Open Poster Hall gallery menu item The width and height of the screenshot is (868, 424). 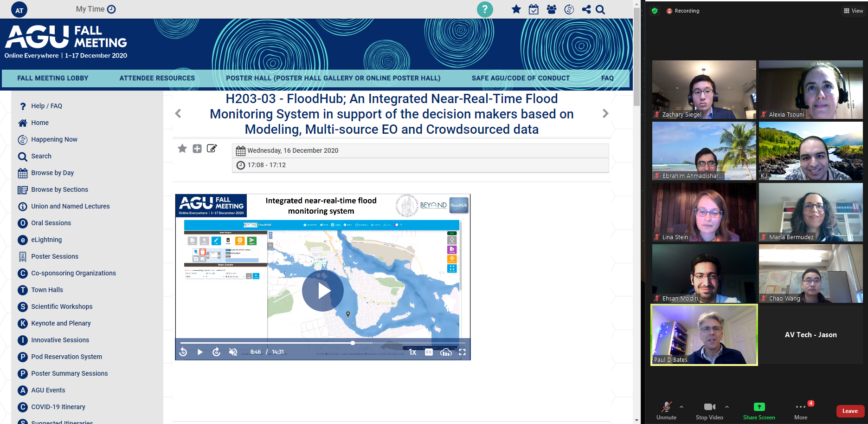(x=333, y=78)
